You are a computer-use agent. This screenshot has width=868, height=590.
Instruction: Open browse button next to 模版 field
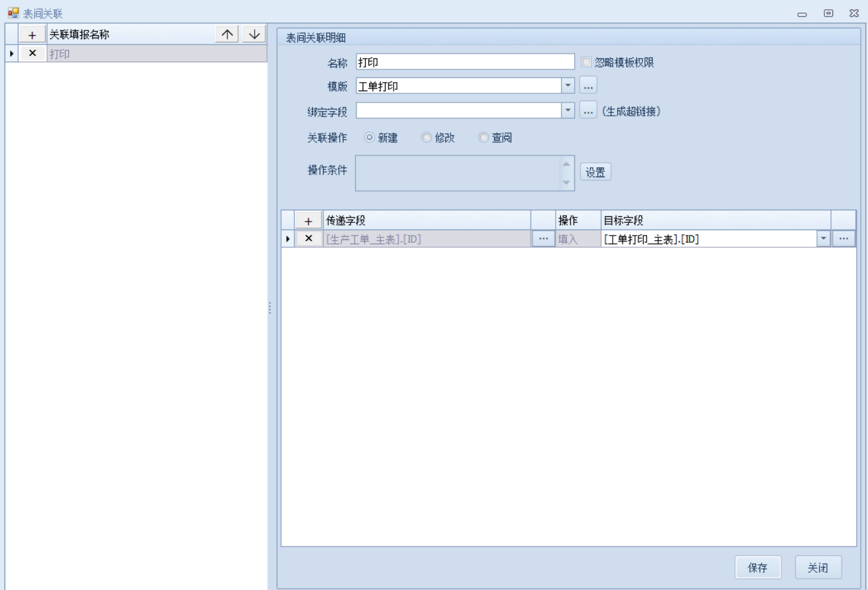coord(588,85)
